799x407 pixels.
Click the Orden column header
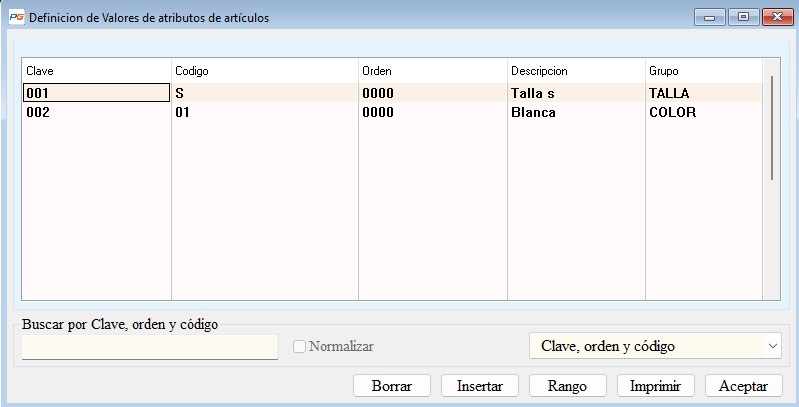pos(433,71)
